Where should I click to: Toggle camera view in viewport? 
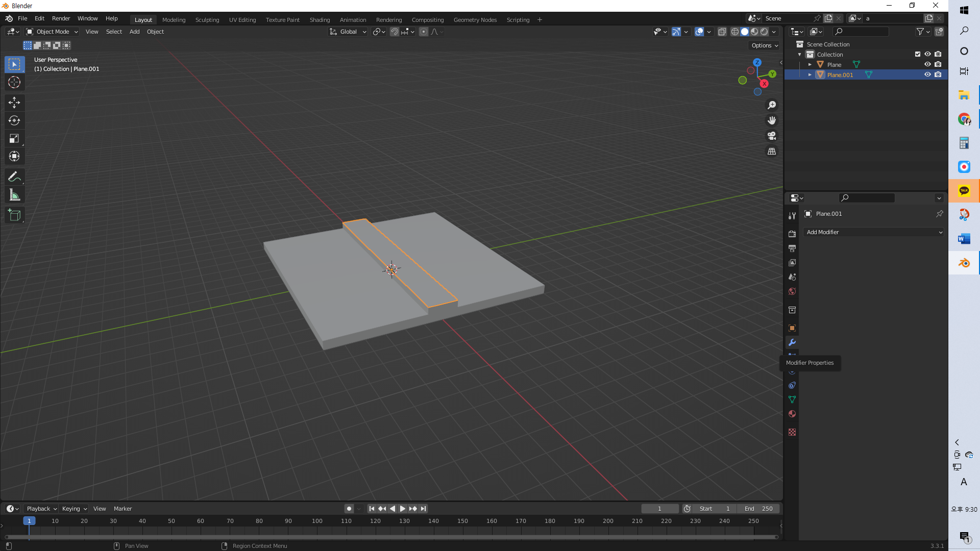click(772, 136)
